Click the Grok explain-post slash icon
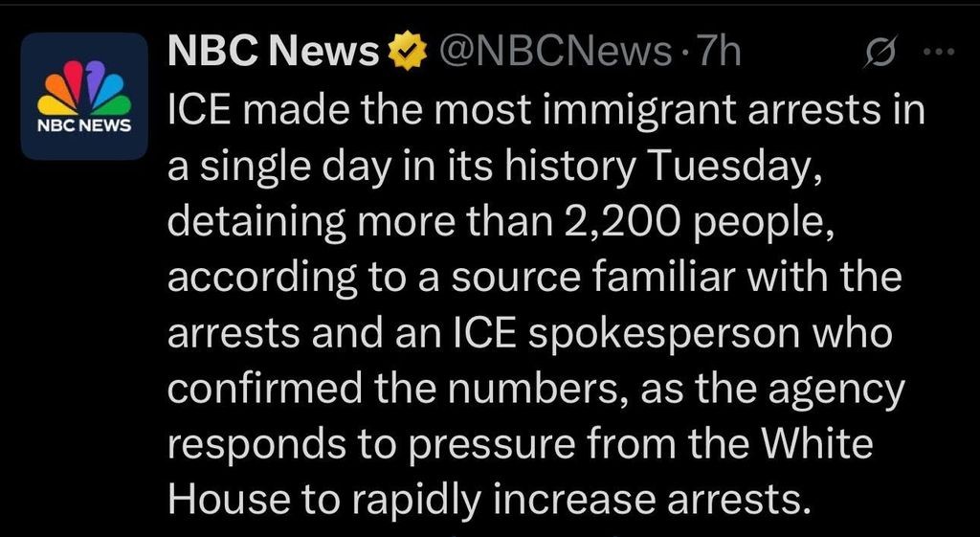980x537 pixels. click(880, 52)
